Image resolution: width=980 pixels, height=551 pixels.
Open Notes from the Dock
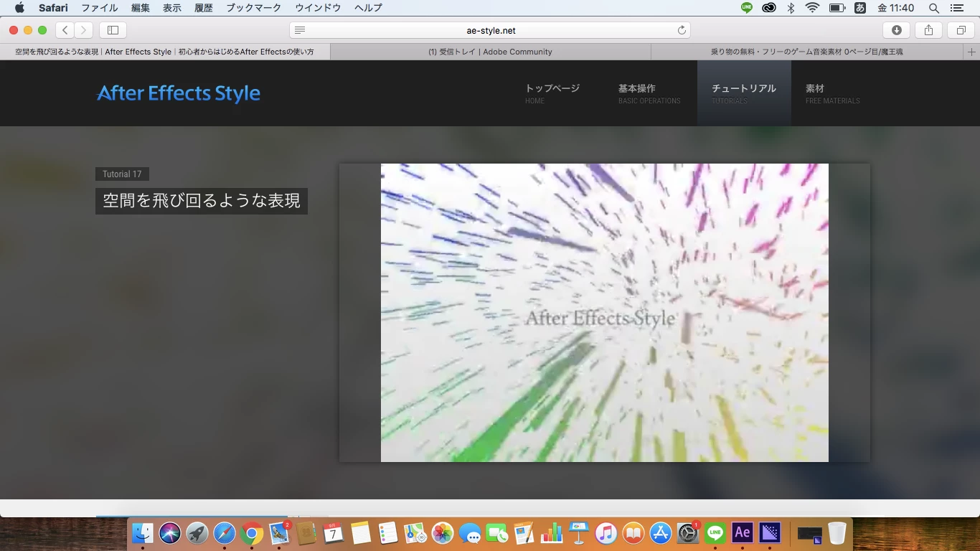(361, 533)
